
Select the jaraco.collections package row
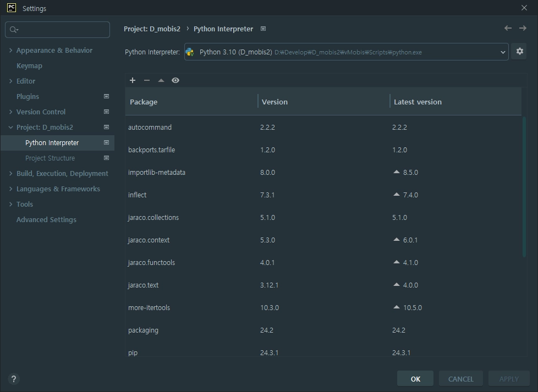(323, 217)
